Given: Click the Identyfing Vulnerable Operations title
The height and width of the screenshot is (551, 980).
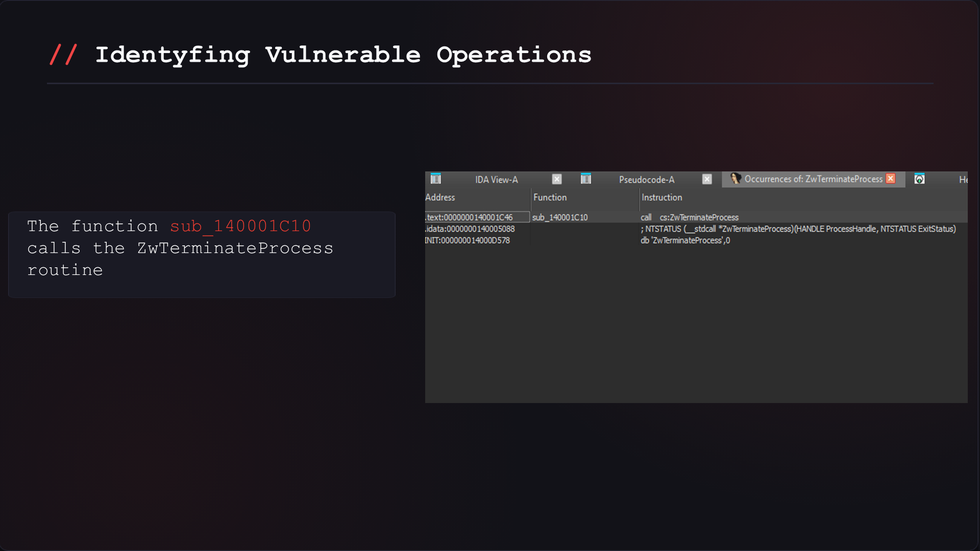Looking at the screenshot, I should [343, 55].
